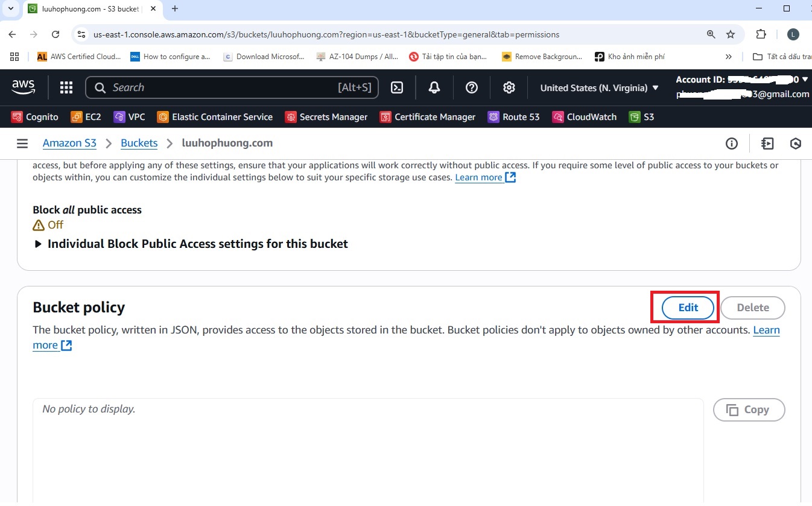Go to Buckets breadcrumb link
Image resolution: width=812 pixels, height=506 pixels.
[x=139, y=143]
